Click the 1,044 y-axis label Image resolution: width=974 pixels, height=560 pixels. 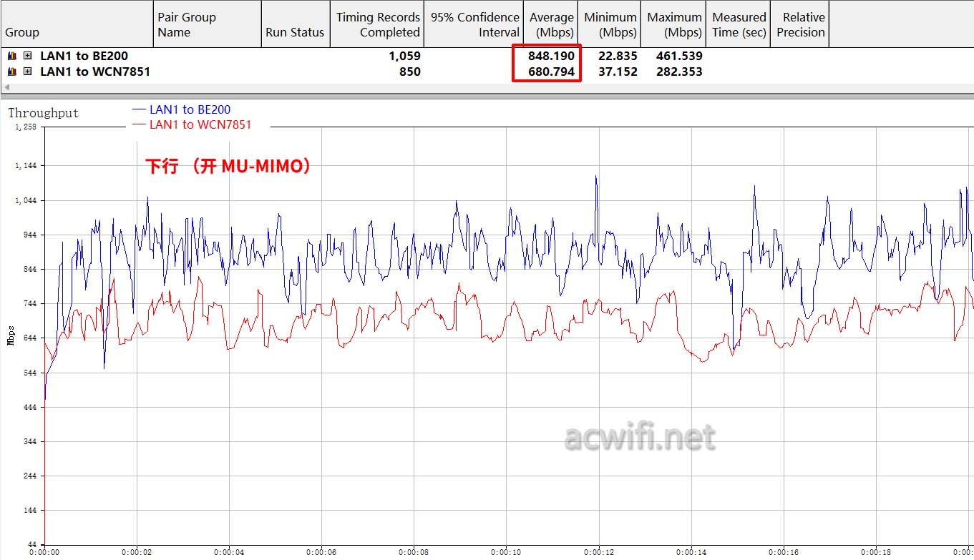25,200
